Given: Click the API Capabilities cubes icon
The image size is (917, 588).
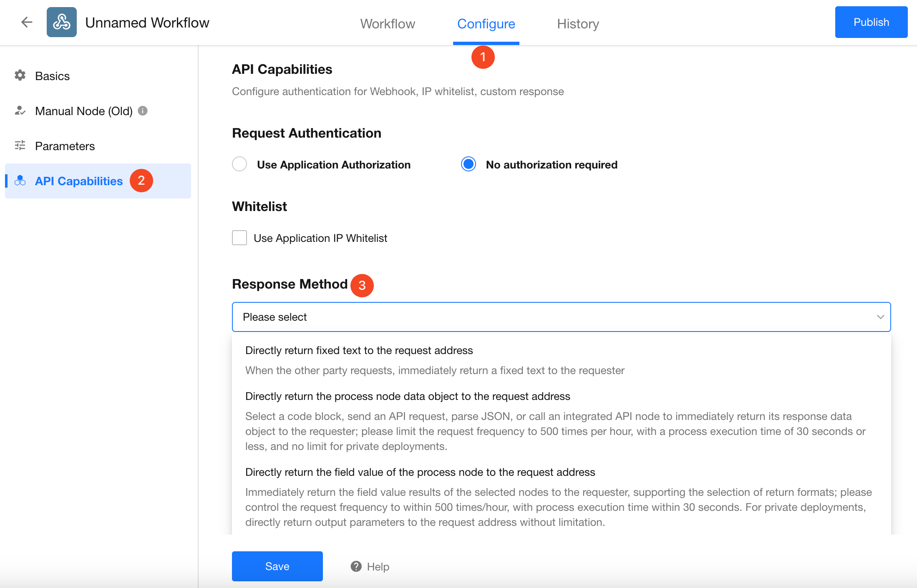Looking at the screenshot, I should (20, 181).
